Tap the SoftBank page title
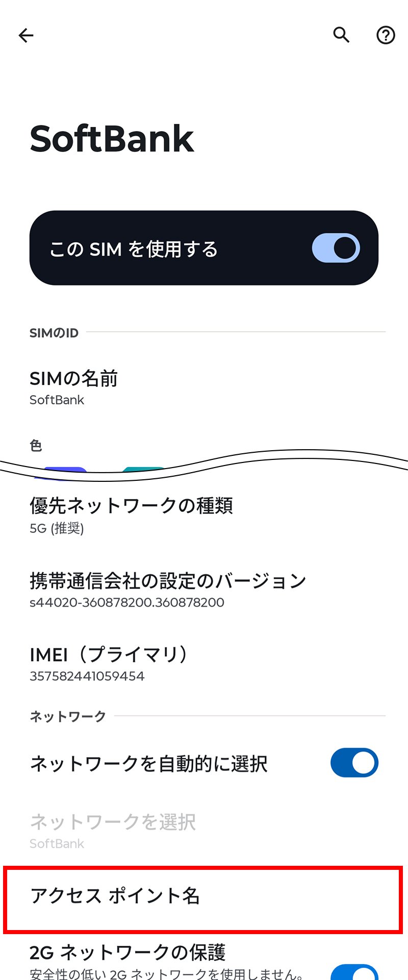 [x=112, y=139]
